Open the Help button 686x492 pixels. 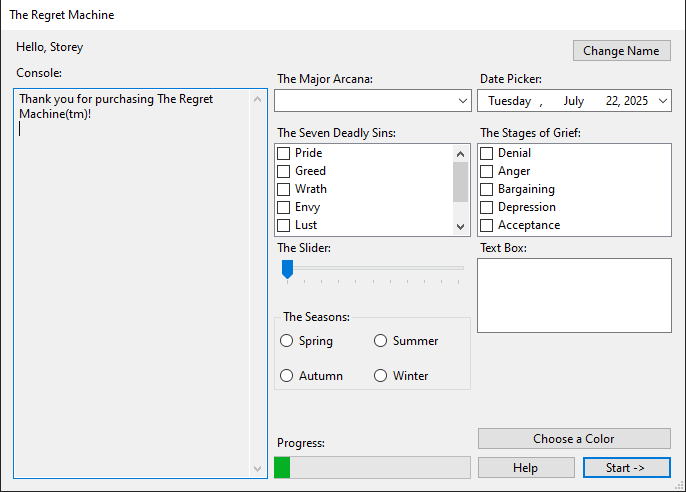click(x=525, y=468)
